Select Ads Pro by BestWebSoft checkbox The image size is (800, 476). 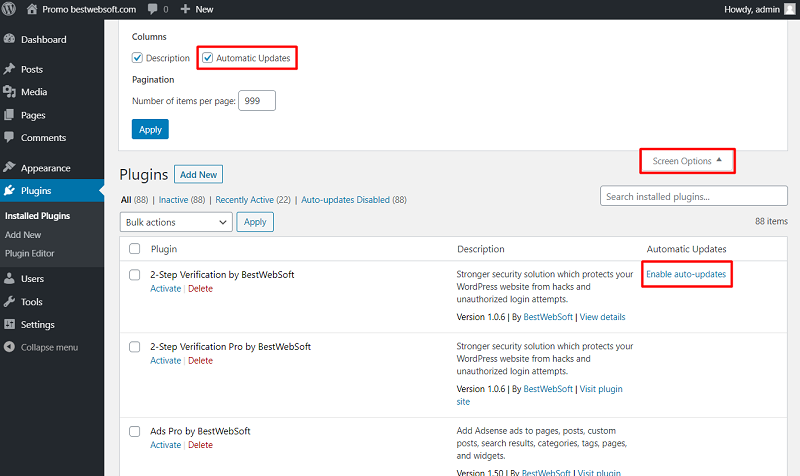[135, 432]
